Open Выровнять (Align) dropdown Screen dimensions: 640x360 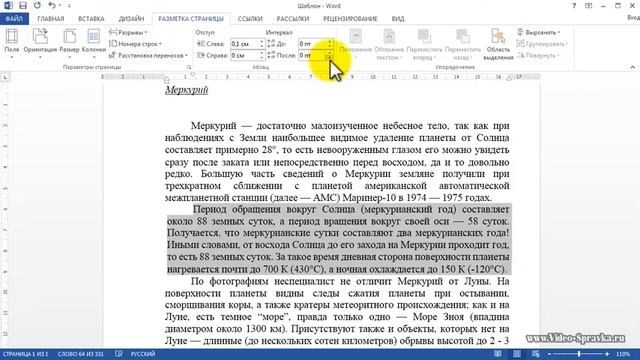point(539,32)
